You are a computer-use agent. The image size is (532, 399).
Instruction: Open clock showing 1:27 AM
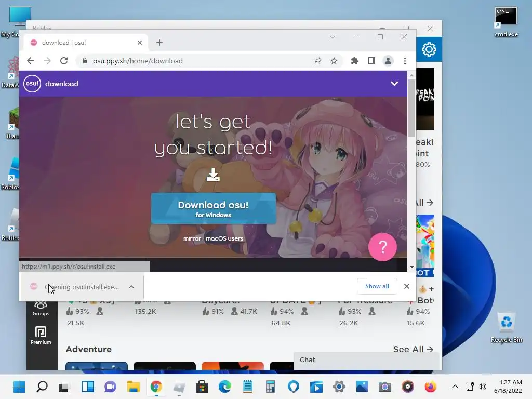[508, 387]
